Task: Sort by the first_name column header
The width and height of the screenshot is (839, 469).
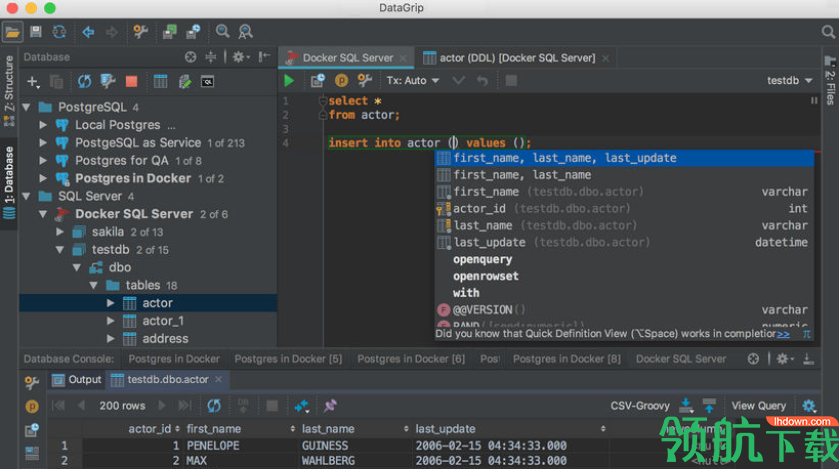Action: [240, 429]
